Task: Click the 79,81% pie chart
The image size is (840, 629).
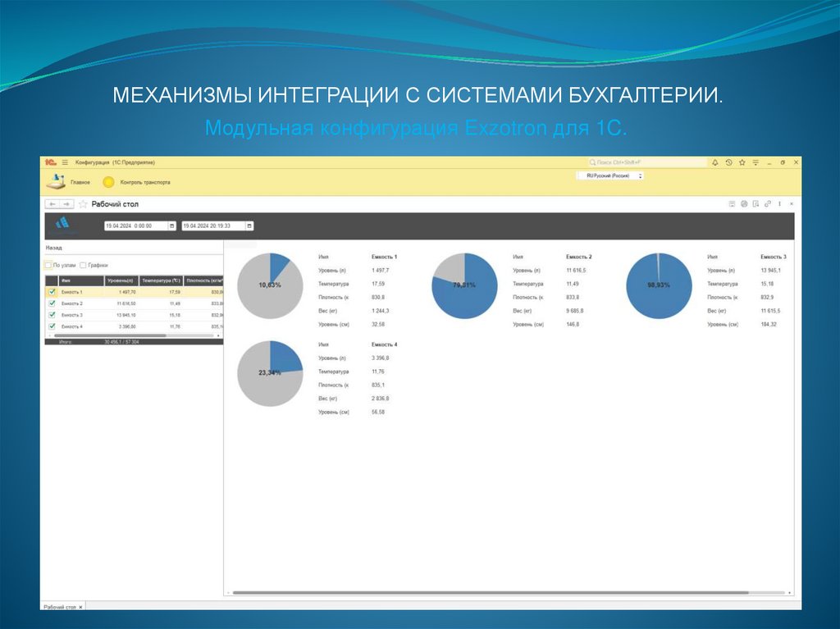Action: coord(464,285)
